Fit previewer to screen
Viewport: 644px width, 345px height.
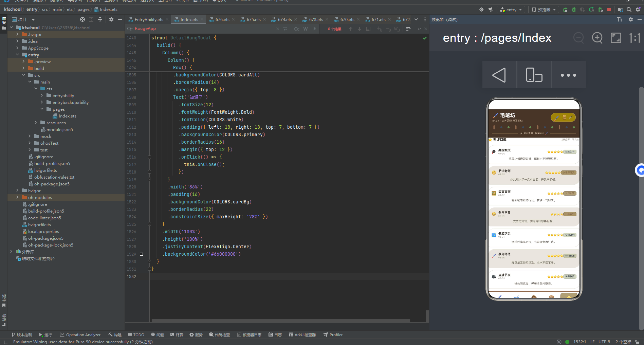point(616,38)
